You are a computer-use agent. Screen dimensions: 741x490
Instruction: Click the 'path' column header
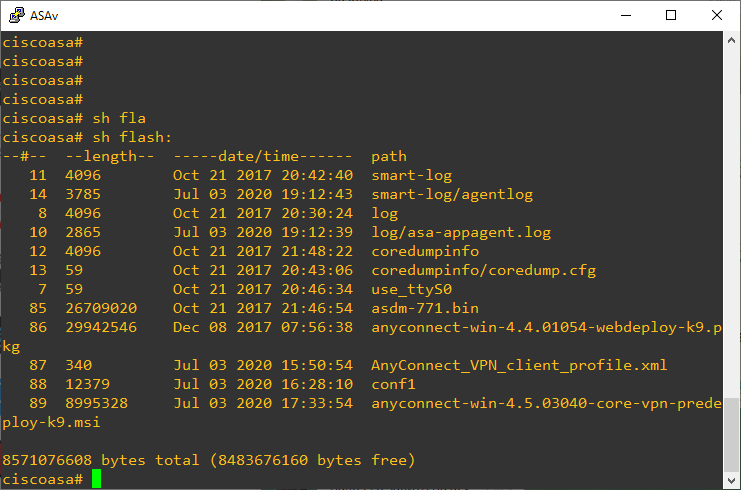389,157
